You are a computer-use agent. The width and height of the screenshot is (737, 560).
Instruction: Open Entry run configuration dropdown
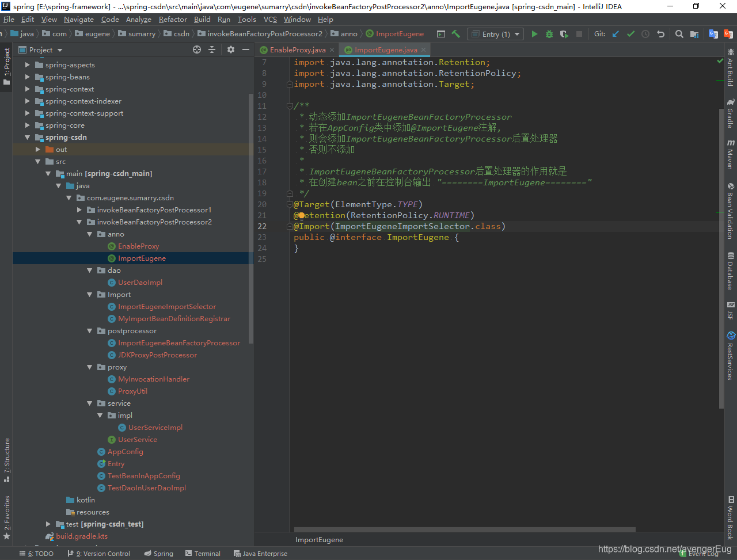point(495,34)
